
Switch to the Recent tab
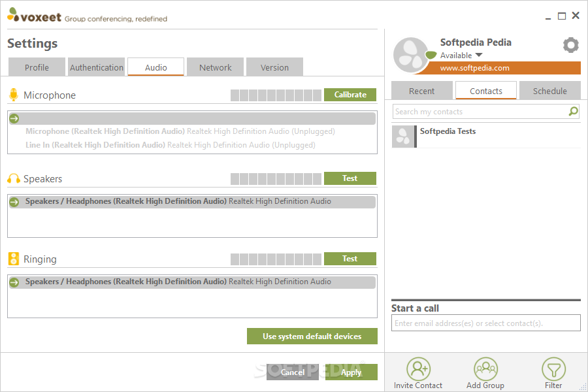click(x=422, y=91)
